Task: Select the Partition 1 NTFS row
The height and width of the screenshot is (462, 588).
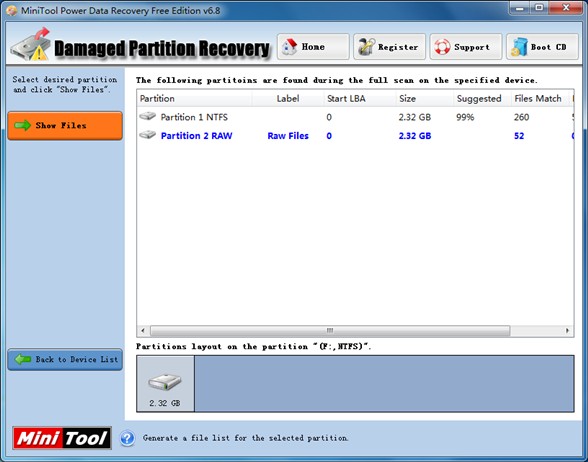Action: 355,117
